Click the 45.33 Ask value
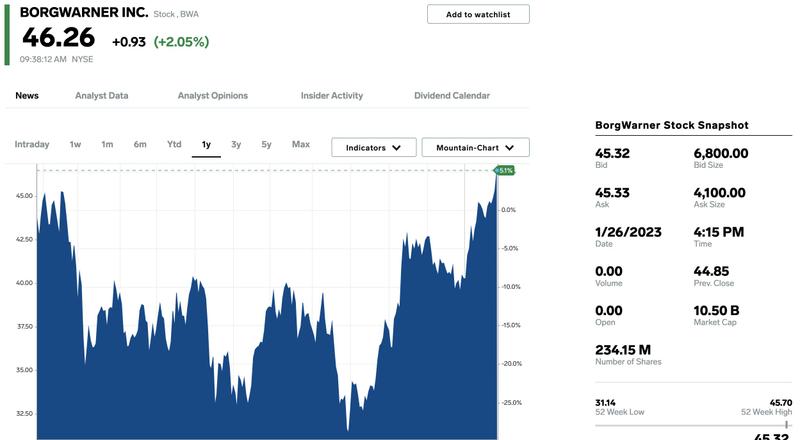Image resolution: width=800 pixels, height=440 pixels. click(x=612, y=192)
